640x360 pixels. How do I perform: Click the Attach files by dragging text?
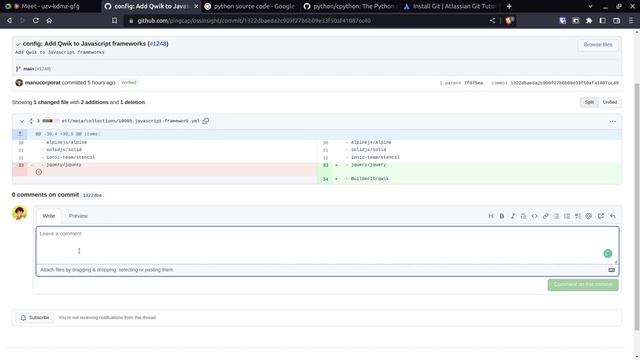coord(107,270)
